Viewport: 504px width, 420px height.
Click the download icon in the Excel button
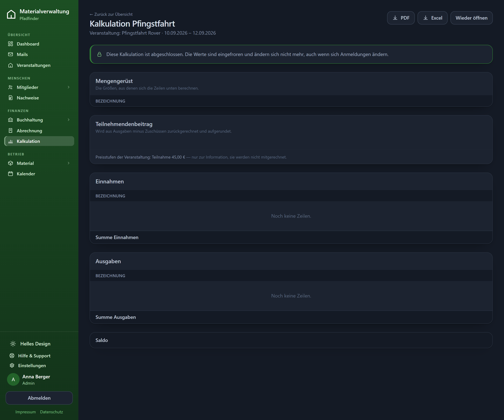pyautogui.click(x=426, y=18)
